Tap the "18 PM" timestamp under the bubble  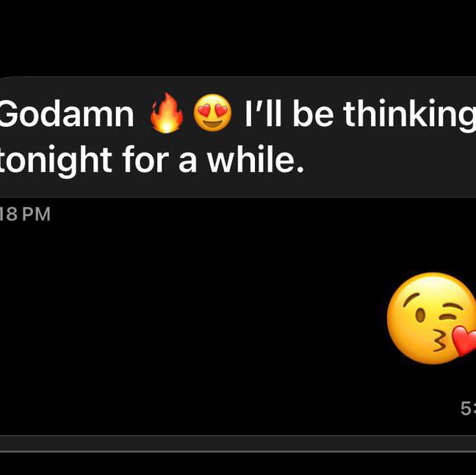tap(25, 214)
